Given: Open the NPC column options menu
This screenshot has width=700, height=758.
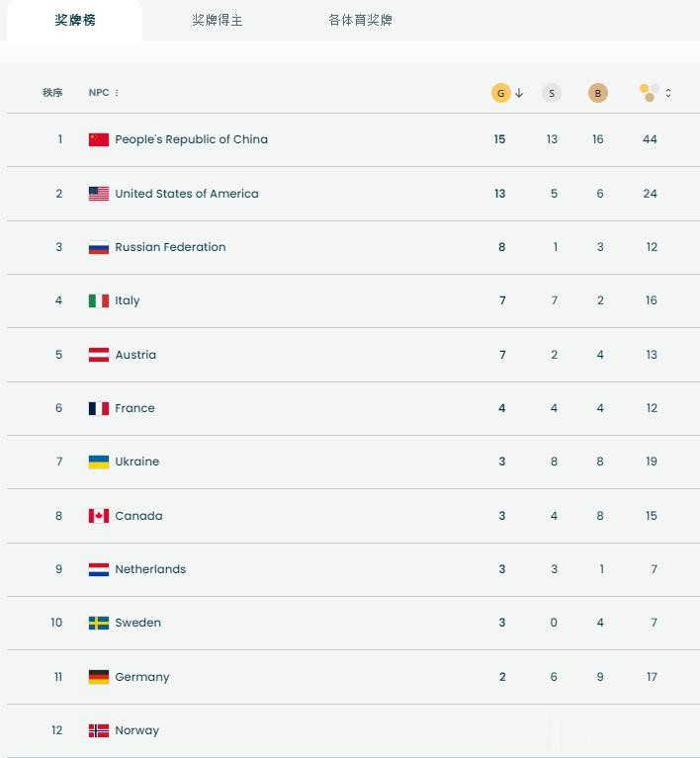Looking at the screenshot, I should click(117, 93).
